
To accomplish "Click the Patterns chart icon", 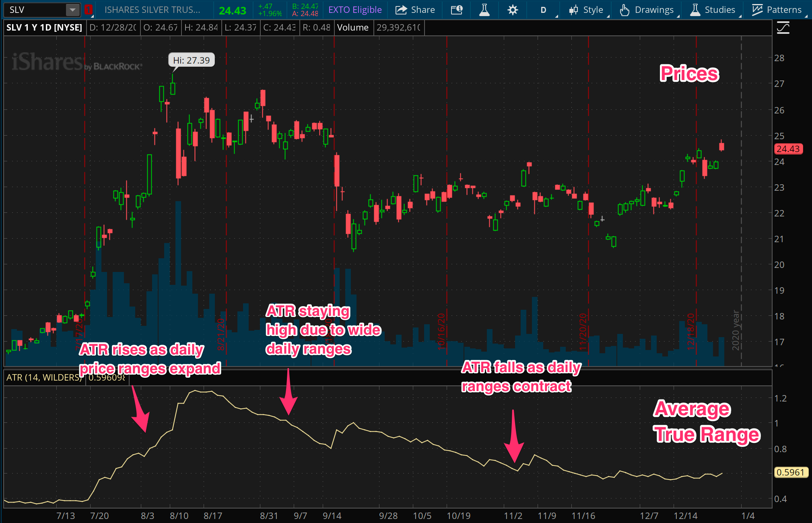I will 757,10.
